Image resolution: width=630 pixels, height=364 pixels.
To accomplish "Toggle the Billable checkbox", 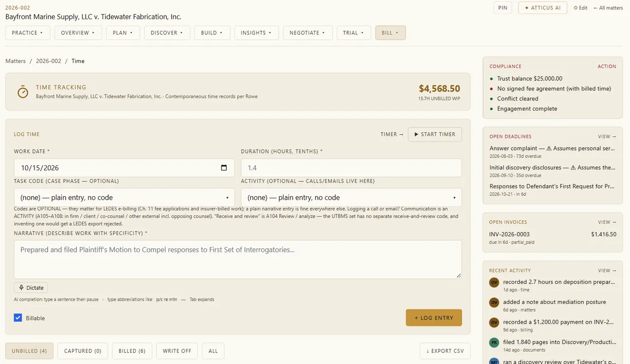I will point(18,318).
